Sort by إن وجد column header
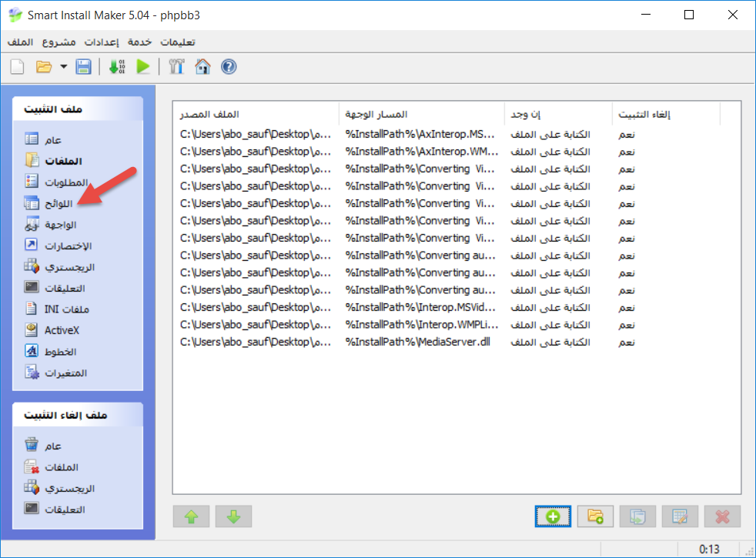Screen dimensions: 756x558 point(558,114)
